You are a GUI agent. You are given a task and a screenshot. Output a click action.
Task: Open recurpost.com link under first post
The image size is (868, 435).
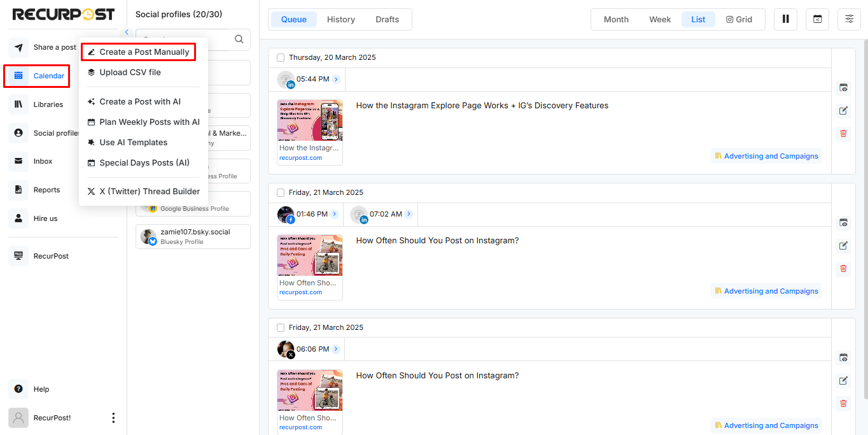coord(300,157)
